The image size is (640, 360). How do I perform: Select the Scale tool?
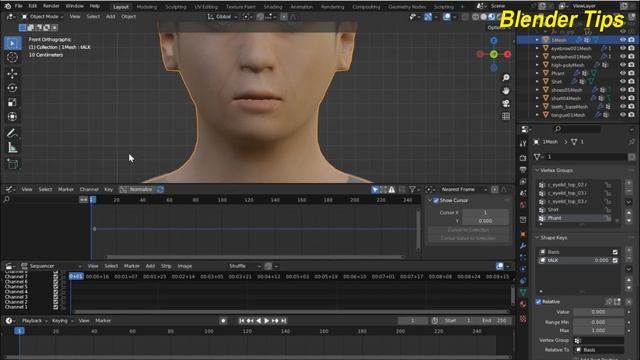point(12,102)
